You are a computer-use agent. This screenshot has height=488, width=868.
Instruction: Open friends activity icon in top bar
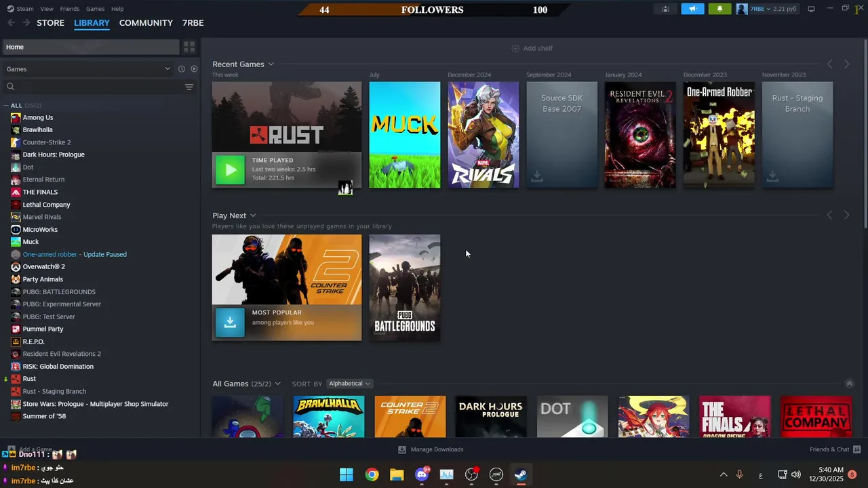(x=665, y=9)
